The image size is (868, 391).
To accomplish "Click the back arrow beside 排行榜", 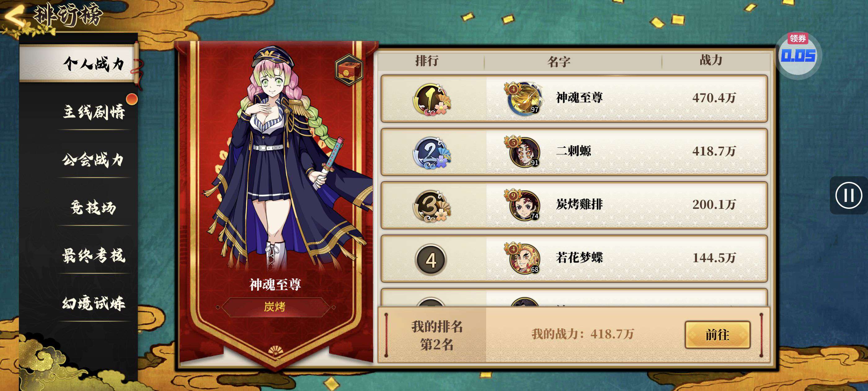I will click(x=14, y=15).
